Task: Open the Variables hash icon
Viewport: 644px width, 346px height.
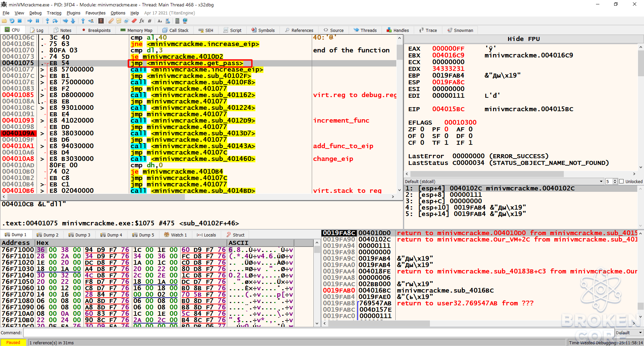Action: point(149,21)
